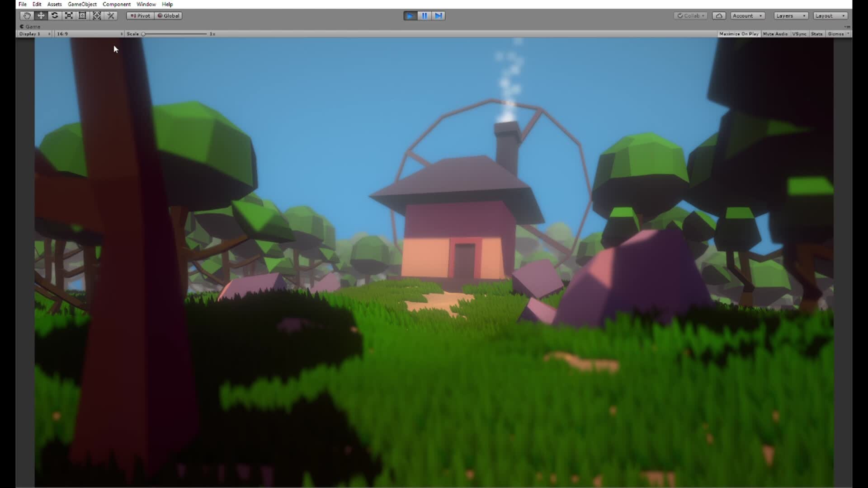The image size is (868, 488).
Task: Open the 16:9 aspect ratio dropdown
Action: tap(89, 33)
